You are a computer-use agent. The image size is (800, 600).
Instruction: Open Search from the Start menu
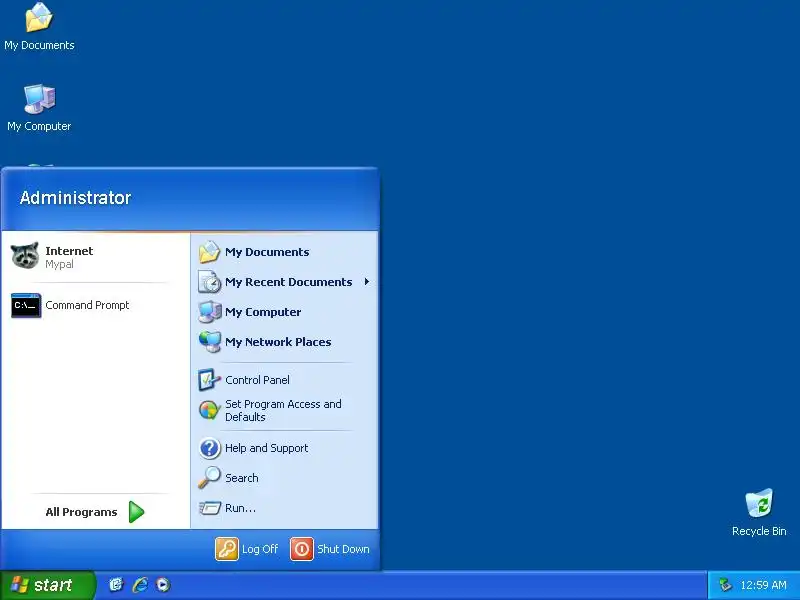(284, 478)
